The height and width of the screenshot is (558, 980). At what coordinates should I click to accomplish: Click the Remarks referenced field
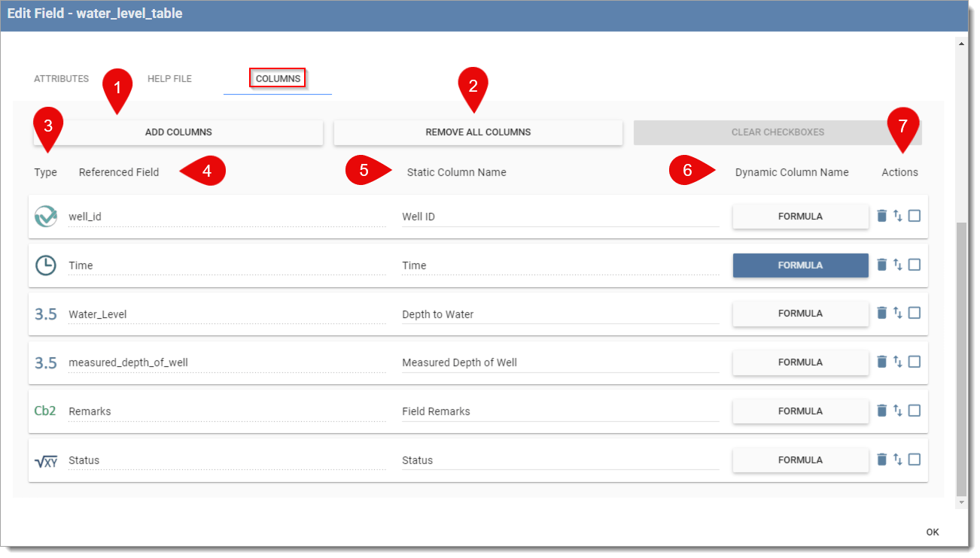[227, 411]
